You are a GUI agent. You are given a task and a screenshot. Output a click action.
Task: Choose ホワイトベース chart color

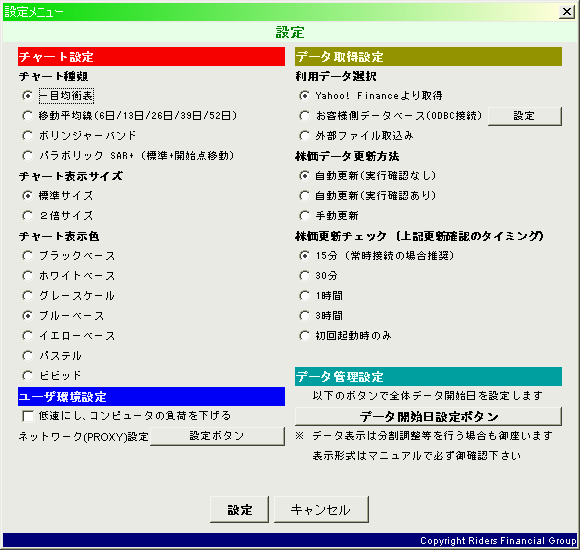(x=27, y=276)
